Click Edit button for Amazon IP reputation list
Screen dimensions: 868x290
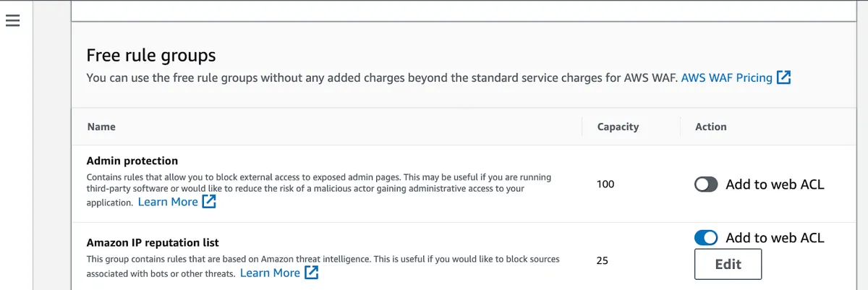pyautogui.click(x=728, y=264)
